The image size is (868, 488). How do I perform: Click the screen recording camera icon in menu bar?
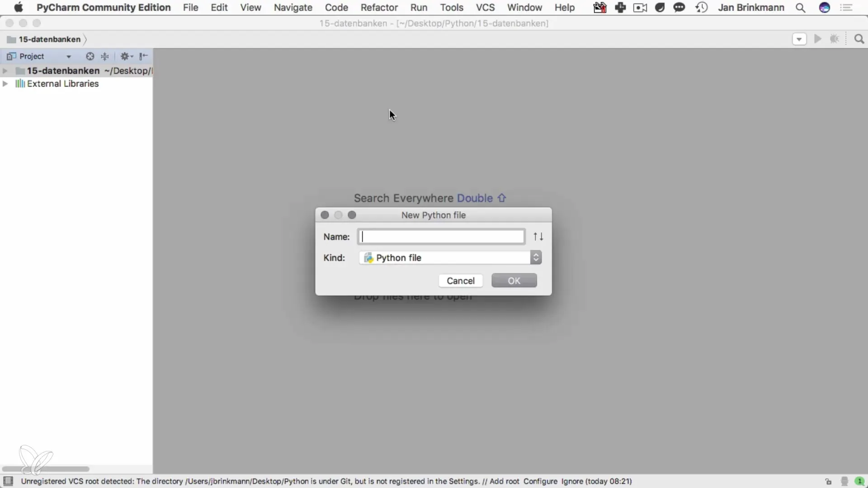click(640, 8)
